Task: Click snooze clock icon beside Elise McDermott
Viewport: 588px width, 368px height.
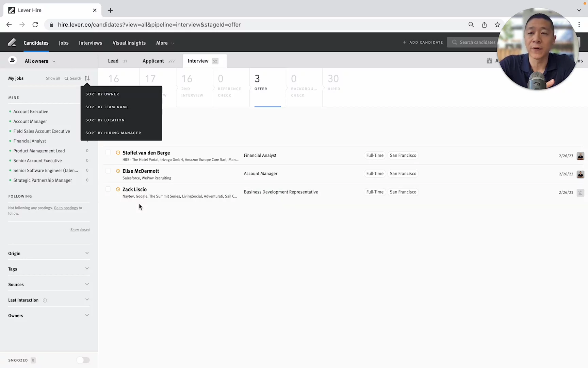Action: pos(118,171)
